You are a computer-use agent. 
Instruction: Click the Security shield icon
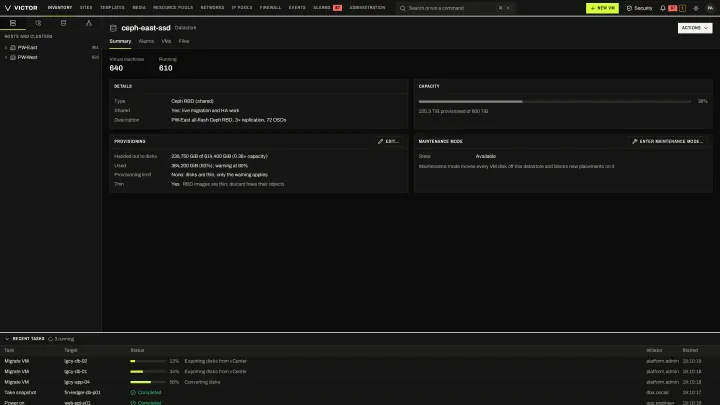tap(629, 8)
